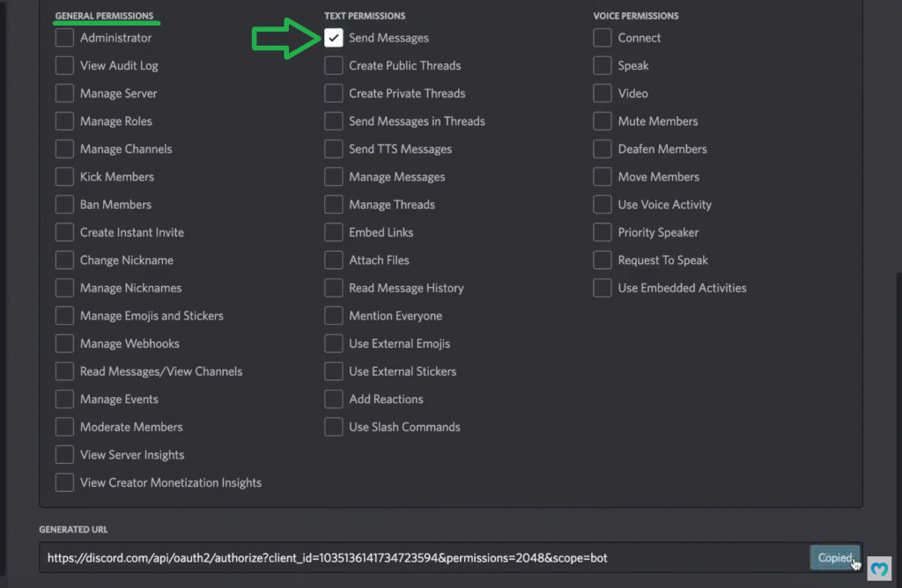Uncheck the Send Messages permission

[334, 38]
